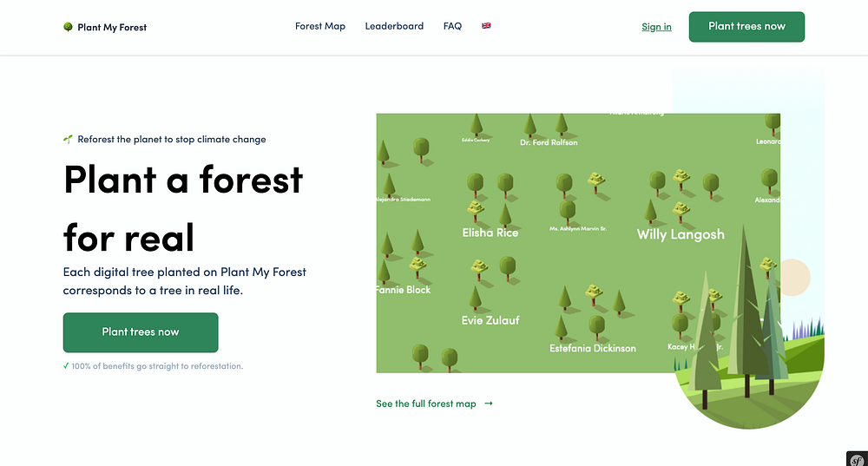Image resolution: width=868 pixels, height=466 pixels.
Task: Select the Fannie Block label on map
Action: pyautogui.click(x=403, y=290)
